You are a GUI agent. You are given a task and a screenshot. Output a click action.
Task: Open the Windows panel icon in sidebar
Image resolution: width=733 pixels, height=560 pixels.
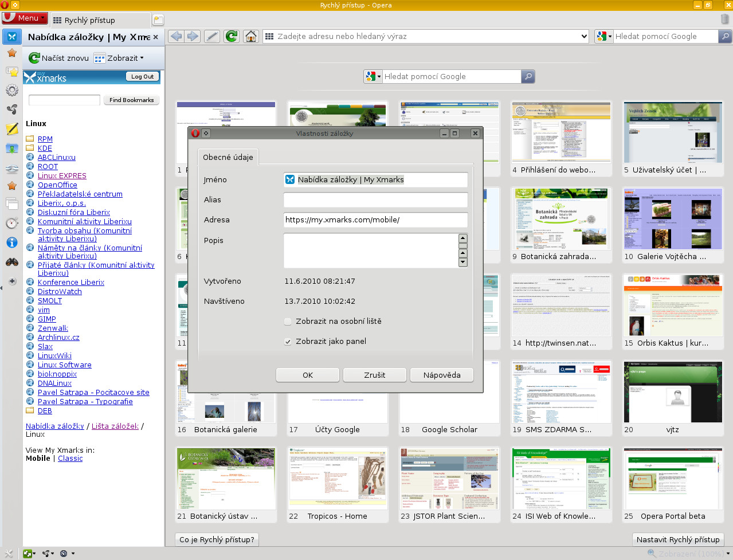click(x=11, y=203)
